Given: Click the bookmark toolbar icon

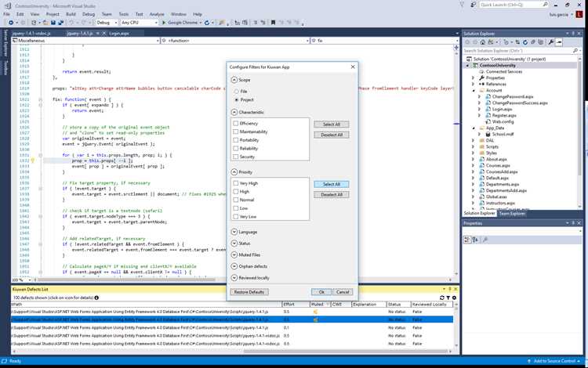Looking at the screenshot, I should tap(273, 23).
